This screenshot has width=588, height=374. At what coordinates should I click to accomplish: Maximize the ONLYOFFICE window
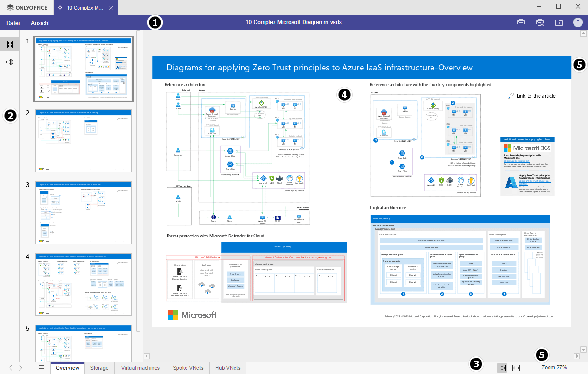coord(559,7)
